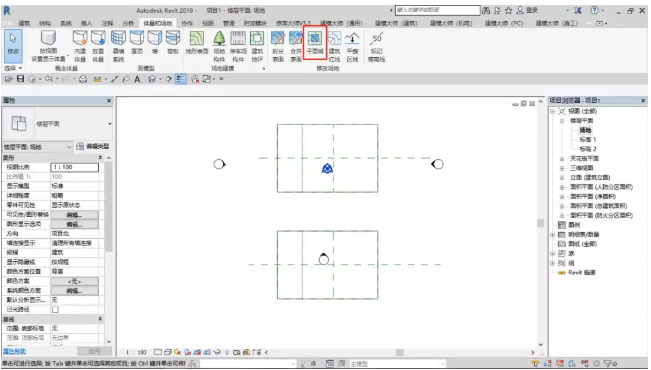The image size is (651, 370).
Task: Open the 属性帮助 properties help link
Action: (x=15, y=351)
